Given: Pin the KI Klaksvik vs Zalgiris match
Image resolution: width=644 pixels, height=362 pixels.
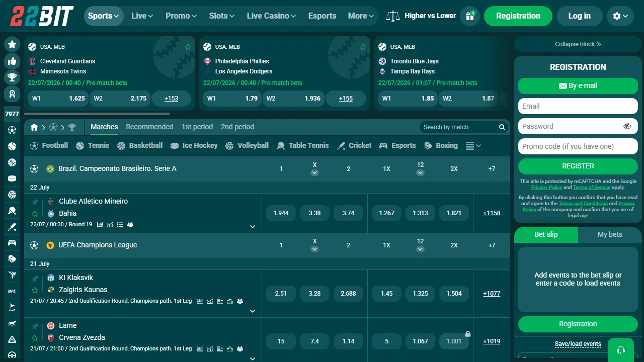Looking at the screenshot, I should coord(35,279).
